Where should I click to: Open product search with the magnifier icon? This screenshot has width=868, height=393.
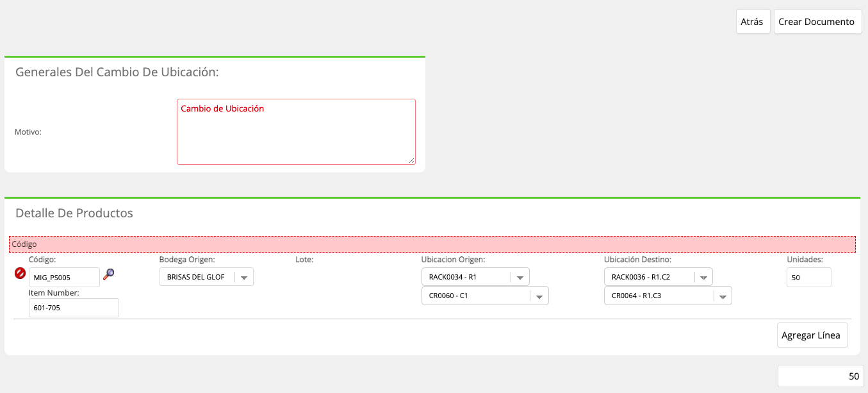coord(109,274)
